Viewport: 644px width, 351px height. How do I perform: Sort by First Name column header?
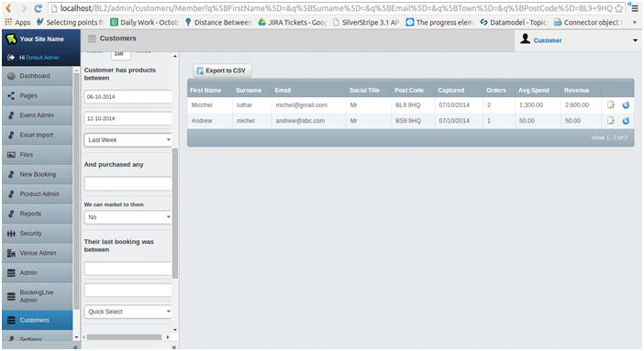[x=205, y=91]
